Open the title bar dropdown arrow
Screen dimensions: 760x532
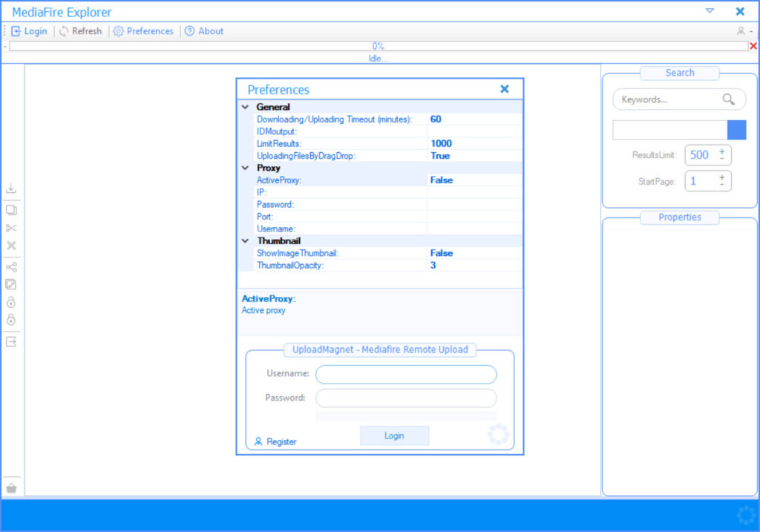(710, 10)
